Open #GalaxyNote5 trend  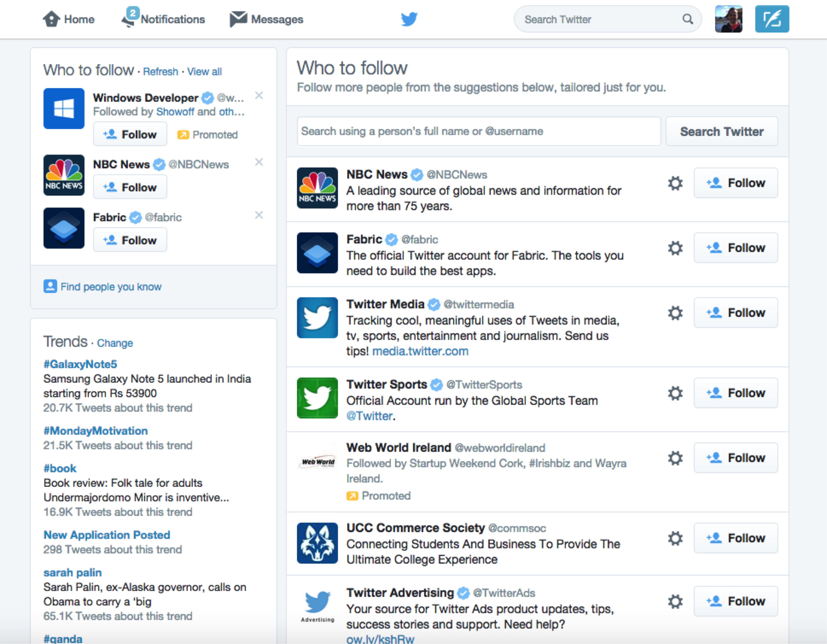point(80,364)
